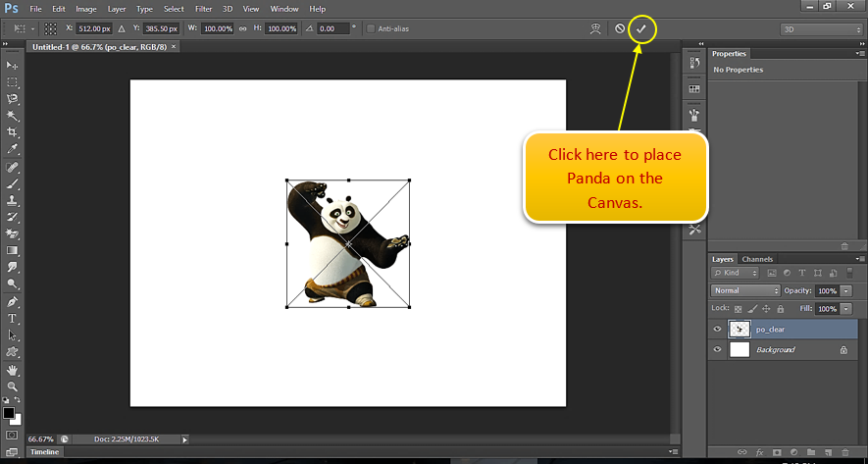Select the Rectangular Marquee tool

tap(12, 82)
